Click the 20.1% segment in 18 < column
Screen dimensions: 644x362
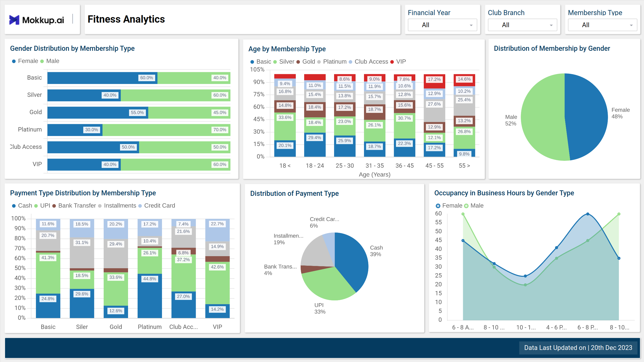285,148
